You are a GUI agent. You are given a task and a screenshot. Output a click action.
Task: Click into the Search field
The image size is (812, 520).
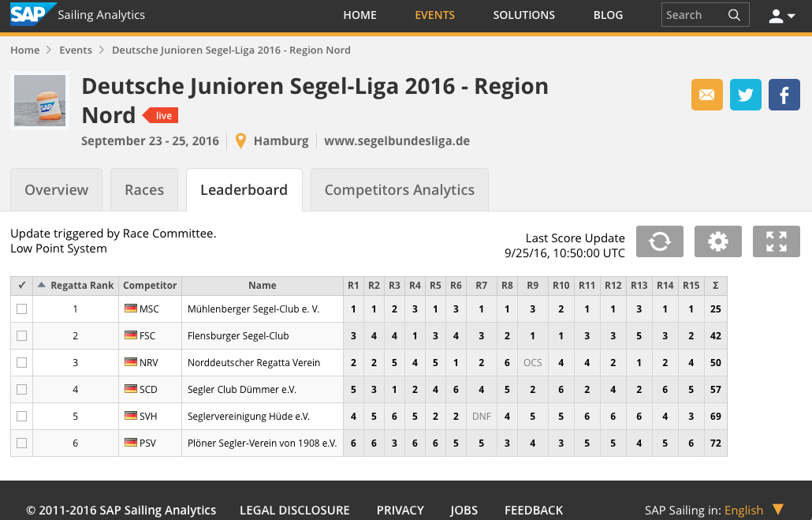coord(692,15)
